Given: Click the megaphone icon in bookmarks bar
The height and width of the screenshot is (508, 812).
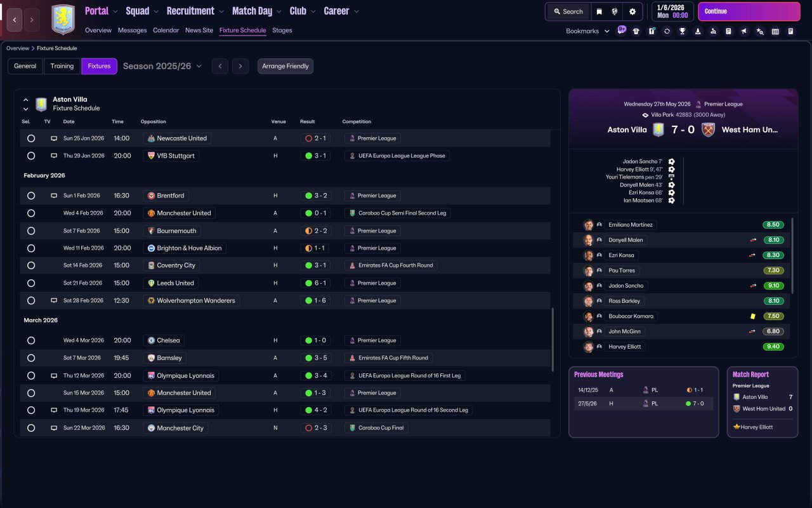Looking at the screenshot, I should click(x=744, y=31).
